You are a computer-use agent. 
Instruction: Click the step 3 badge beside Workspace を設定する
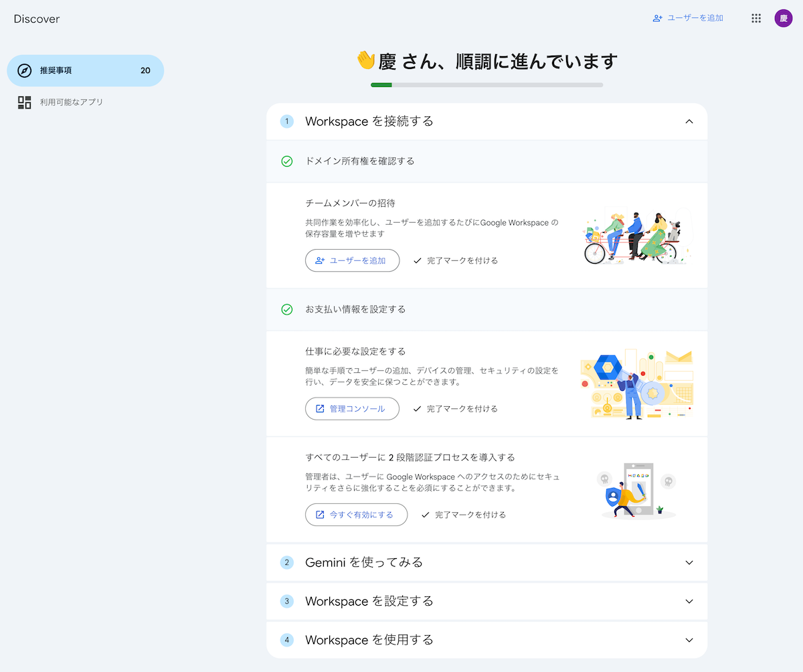287,601
